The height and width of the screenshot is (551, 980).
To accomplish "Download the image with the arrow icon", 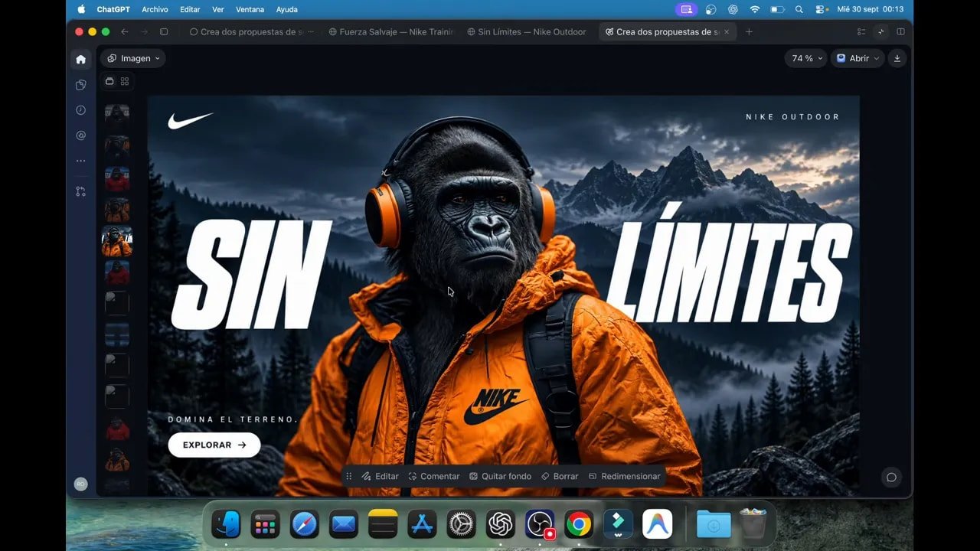I will coord(897,58).
